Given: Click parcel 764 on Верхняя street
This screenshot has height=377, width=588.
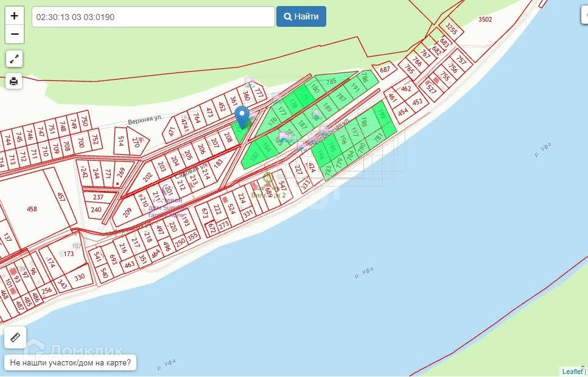Looking at the screenshot, I should pos(197,118).
